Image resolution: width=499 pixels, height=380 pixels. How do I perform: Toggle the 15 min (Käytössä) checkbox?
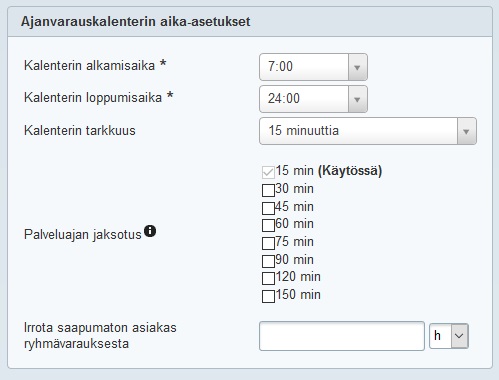pos(268,172)
